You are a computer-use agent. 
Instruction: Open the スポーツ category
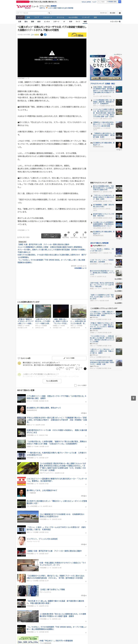point(56,22)
